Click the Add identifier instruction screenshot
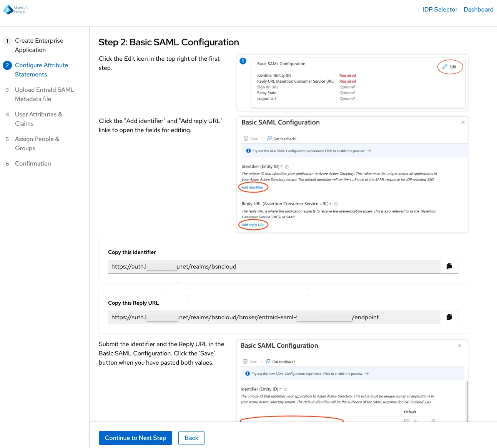The width and height of the screenshot is (497, 448). [352, 175]
